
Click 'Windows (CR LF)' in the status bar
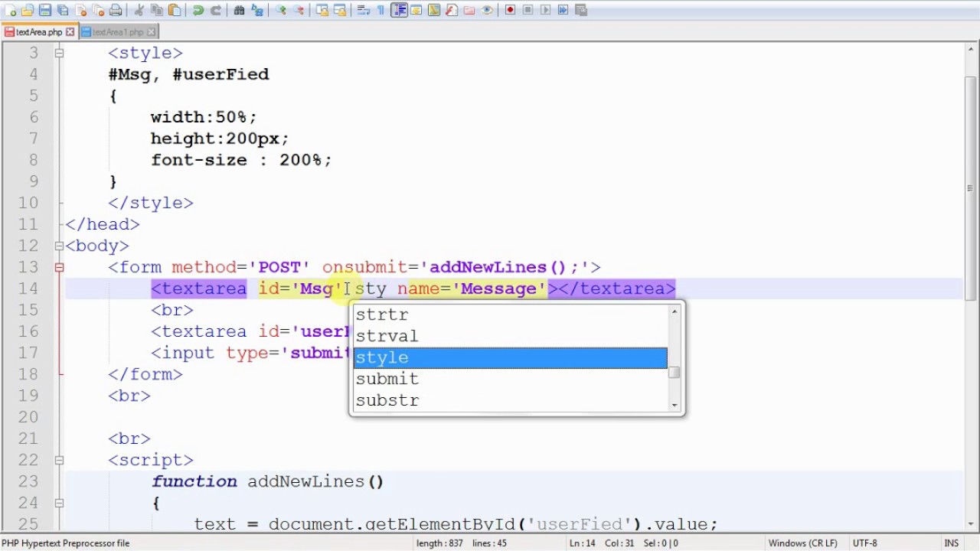[x=802, y=543]
